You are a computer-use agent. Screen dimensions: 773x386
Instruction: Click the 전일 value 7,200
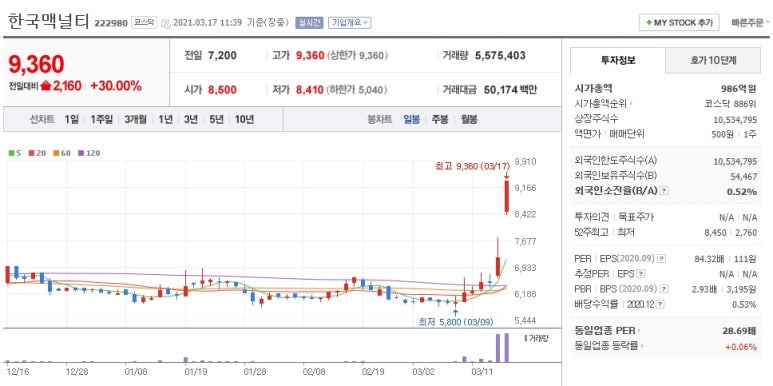point(222,55)
